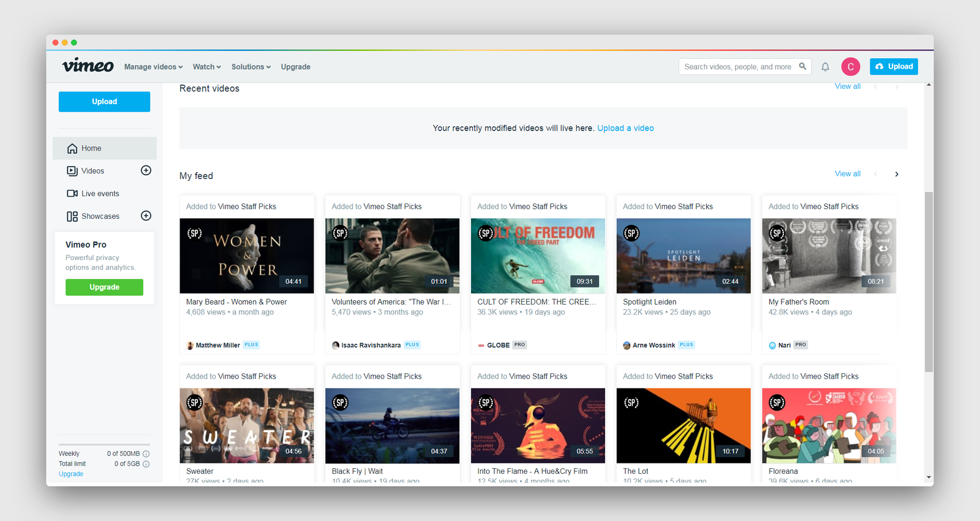Click author name 'Isaac Ravishankara'
The width and height of the screenshot is (980, 521).
[x=371, y=345]
